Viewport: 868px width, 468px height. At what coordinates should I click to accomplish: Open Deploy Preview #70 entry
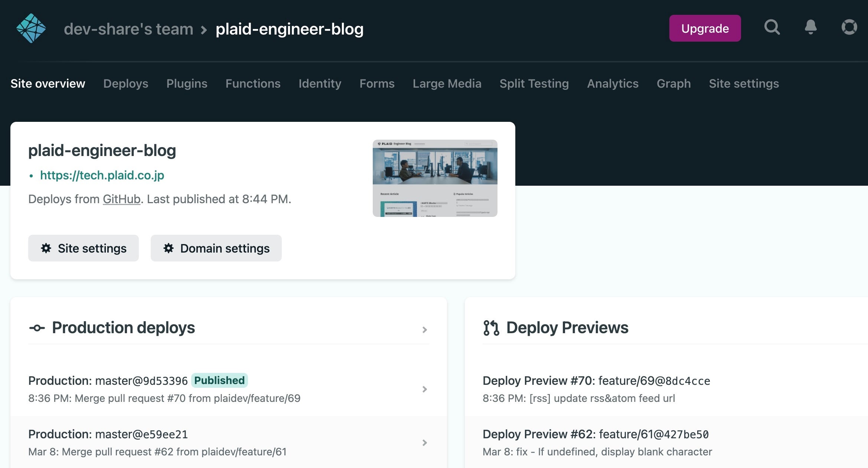[596, 381]
